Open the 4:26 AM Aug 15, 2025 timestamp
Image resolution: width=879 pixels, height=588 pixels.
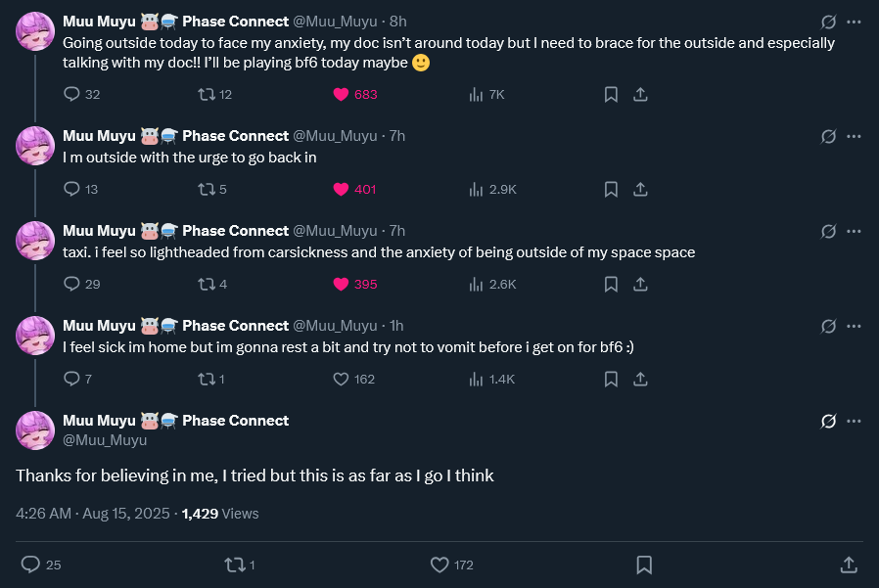(x=92, y=514)
